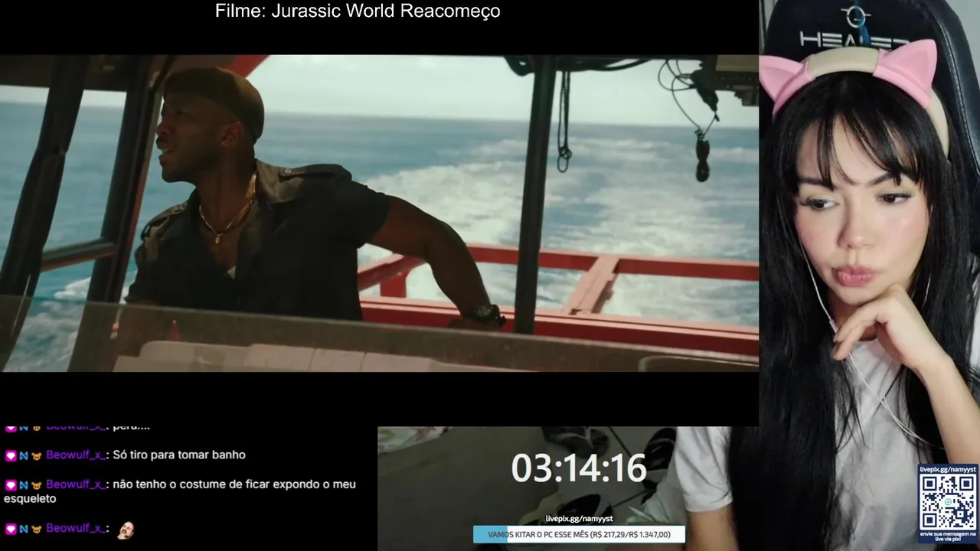The image size is (980, 551).
Task: Click the 'envie sua mensagem na live via pix!' caption
Action: tap(948, 535)
